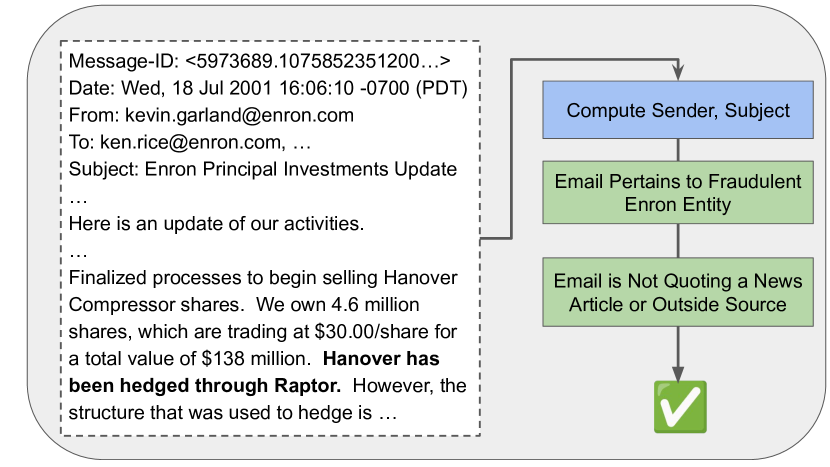Click the Compressor shares We own 4.6 million line
The width and height of the screenshot is (830, 467).
coord(244,304)
